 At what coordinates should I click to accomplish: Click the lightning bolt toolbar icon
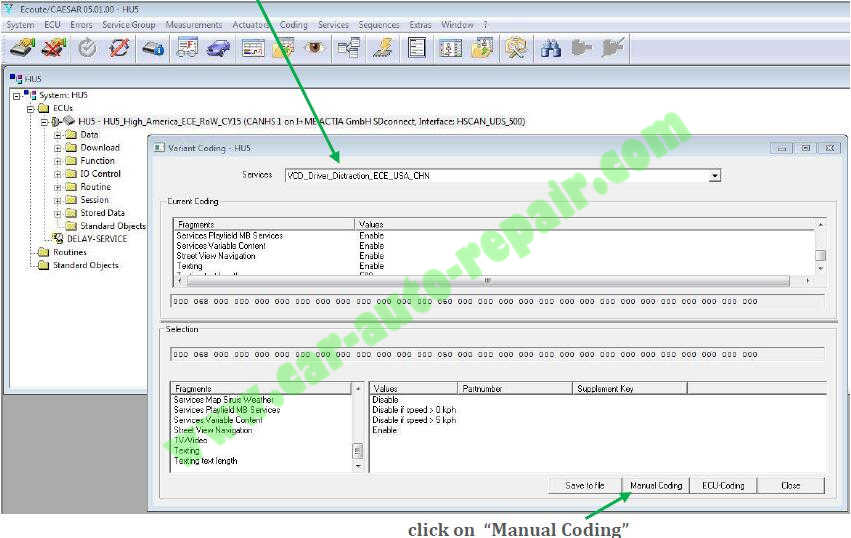tap(383, 48)
